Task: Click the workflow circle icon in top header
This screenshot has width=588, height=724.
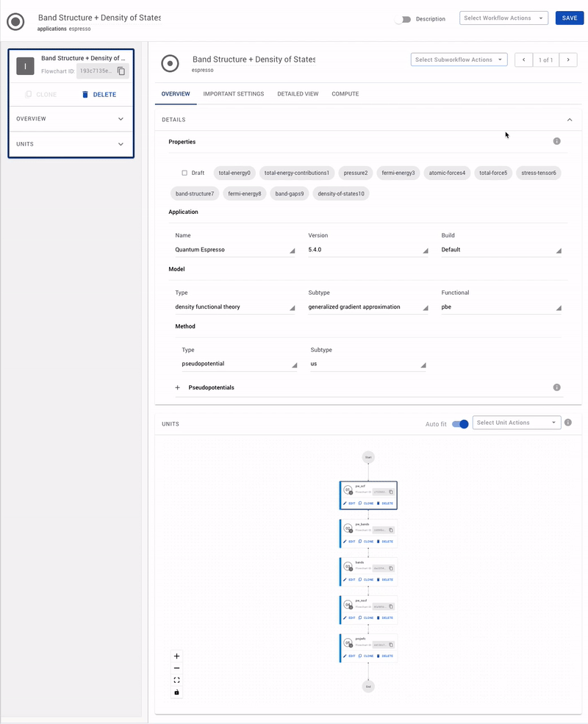Action: point(15,22)
